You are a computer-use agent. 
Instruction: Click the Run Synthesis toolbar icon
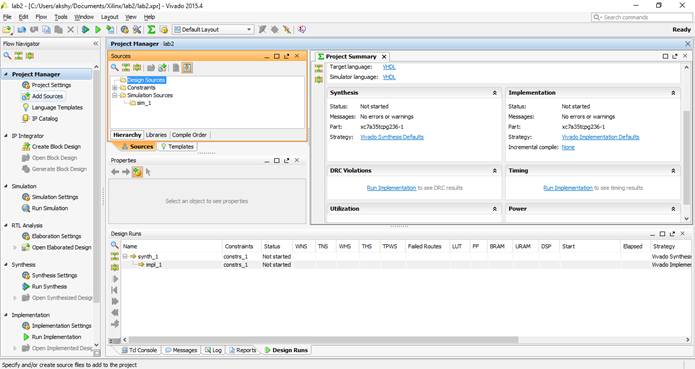[86, 29]
